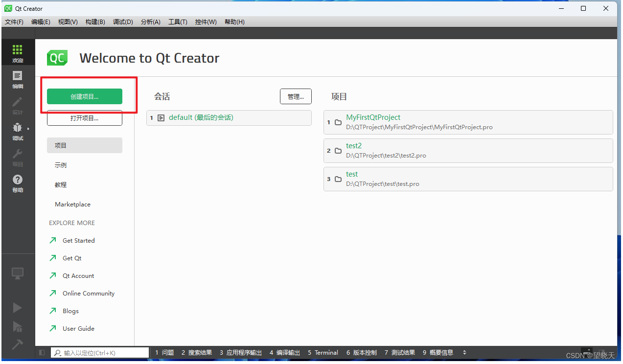
Task: Open the test2 recent project
Action: point(468,151)
